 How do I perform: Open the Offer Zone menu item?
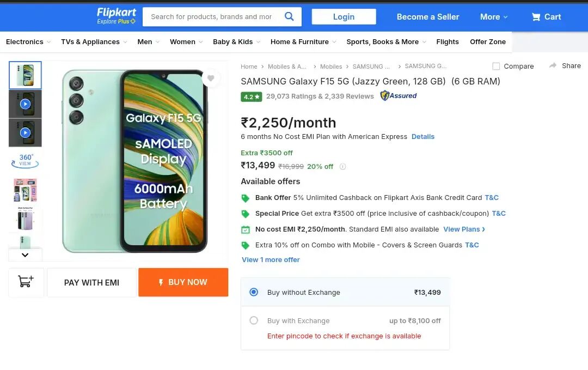coord(487,41)
